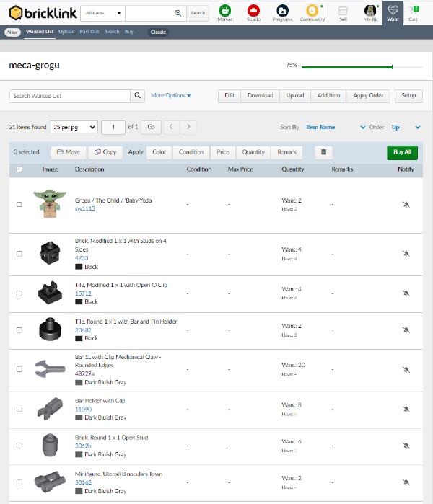Image resolution: width=433 pixels, height=504 pixels.
Task: Click the Black color swatch for part 4733
Action: 79,267
